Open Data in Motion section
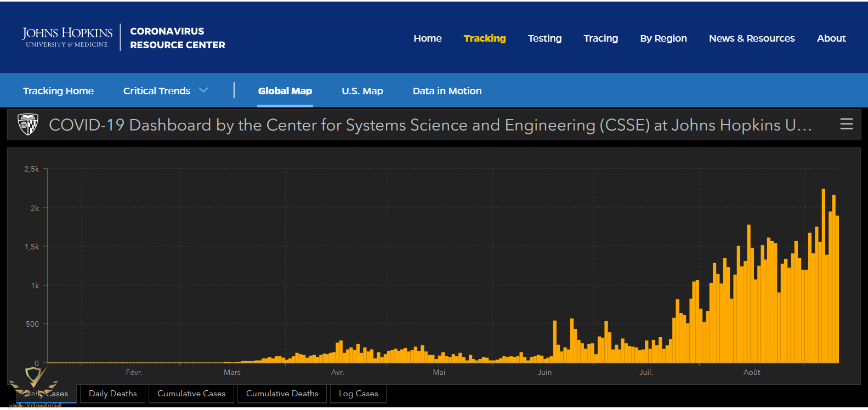The image size is (868, 410). [447, 91]
